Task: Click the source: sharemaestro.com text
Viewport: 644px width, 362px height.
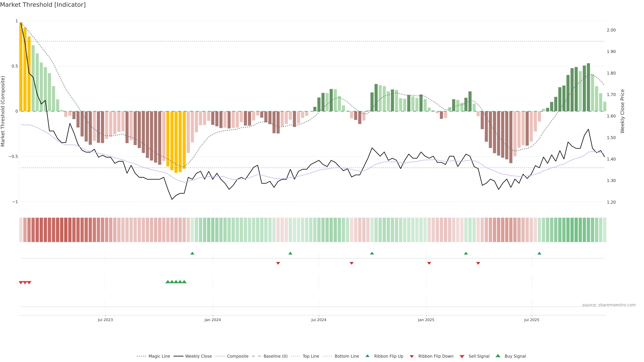Action: tap(609, 305)
